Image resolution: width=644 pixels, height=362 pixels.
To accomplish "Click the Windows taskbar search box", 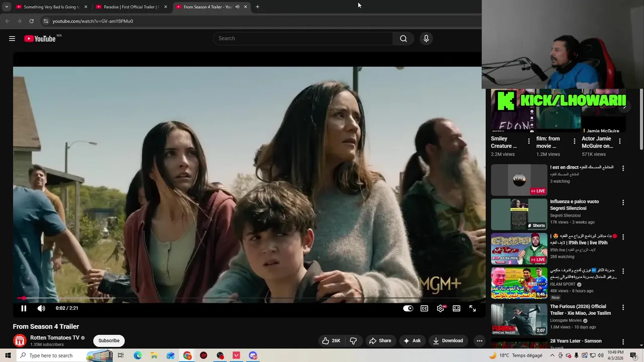I will tap(64, 355).
